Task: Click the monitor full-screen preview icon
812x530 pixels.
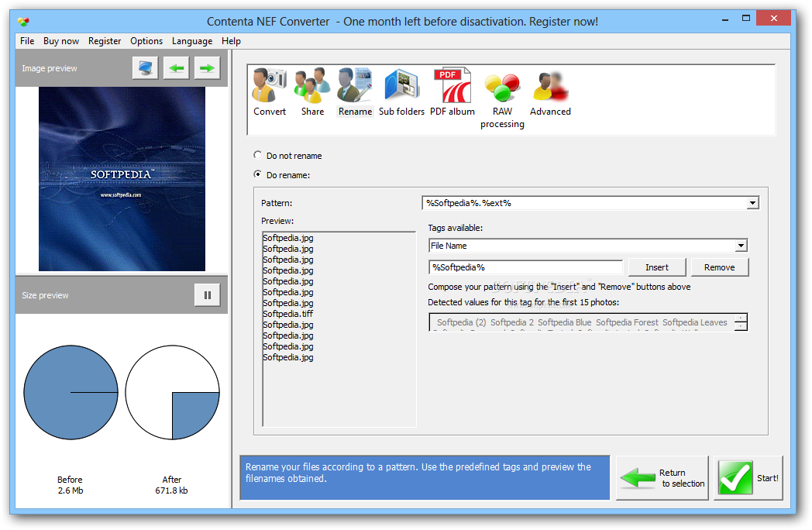Action: (145, 68)
